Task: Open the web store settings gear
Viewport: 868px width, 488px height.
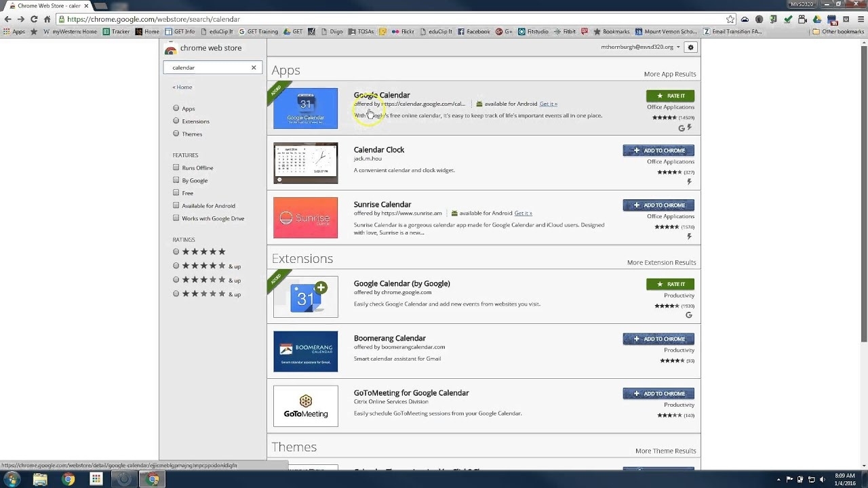Action: click(x=690, y=47)
